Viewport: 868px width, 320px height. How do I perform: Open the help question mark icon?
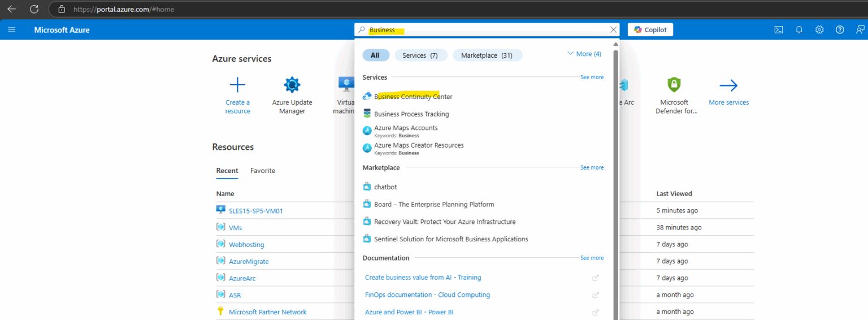coord(840,30)
